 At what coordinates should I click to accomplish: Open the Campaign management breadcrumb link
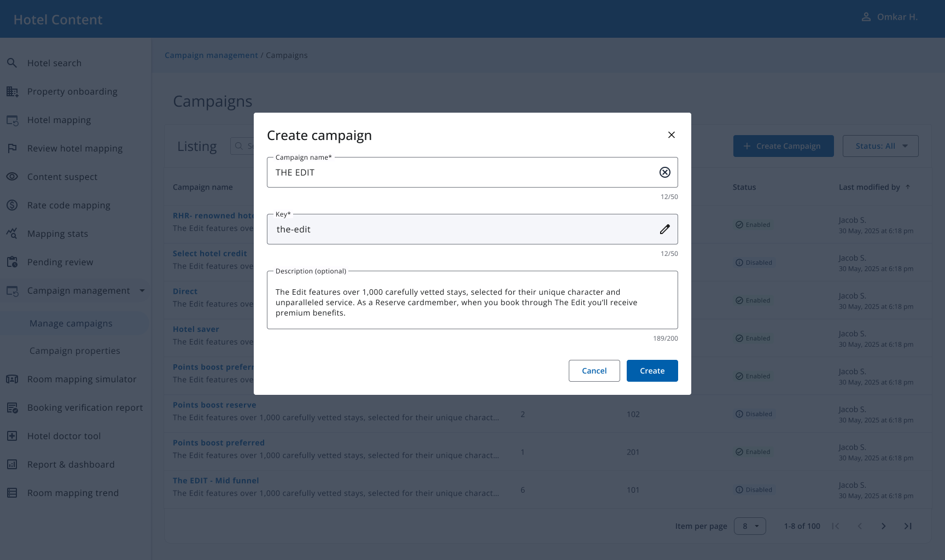[x=211, y=55]
